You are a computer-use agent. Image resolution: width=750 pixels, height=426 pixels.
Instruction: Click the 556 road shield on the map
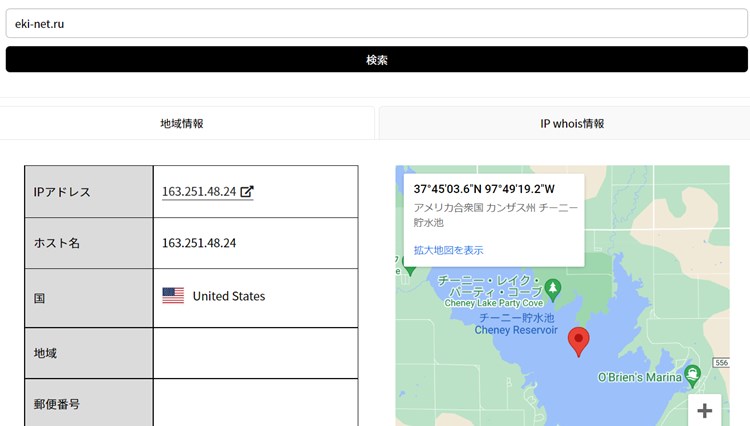point(721,362)
